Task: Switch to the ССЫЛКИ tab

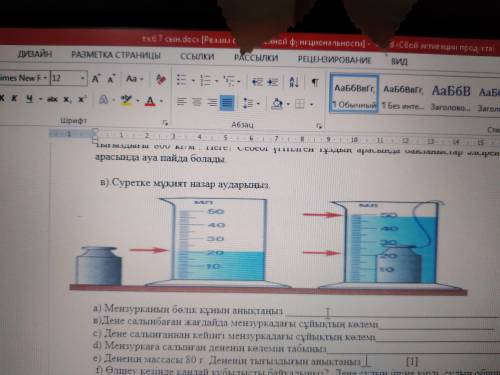Action: (197, 57)
